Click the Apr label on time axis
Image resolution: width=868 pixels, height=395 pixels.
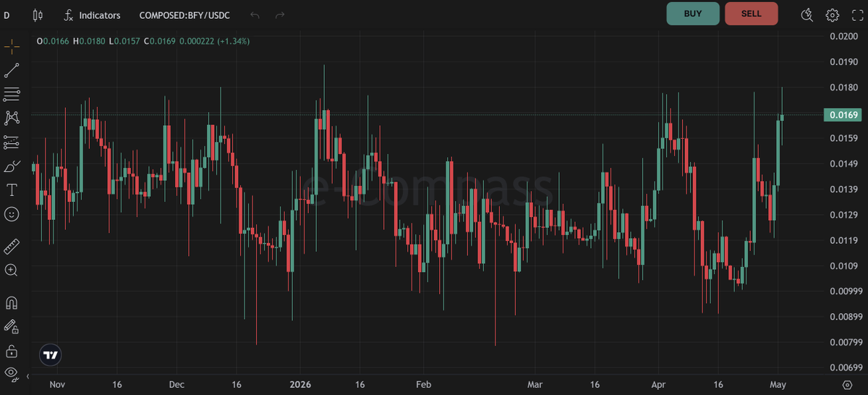point(658,384)
